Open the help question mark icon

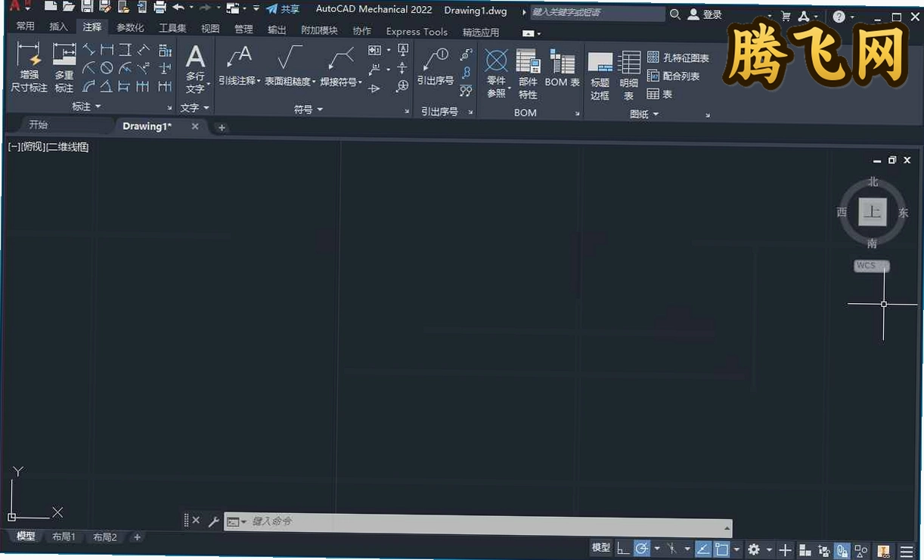click(839, 16)
